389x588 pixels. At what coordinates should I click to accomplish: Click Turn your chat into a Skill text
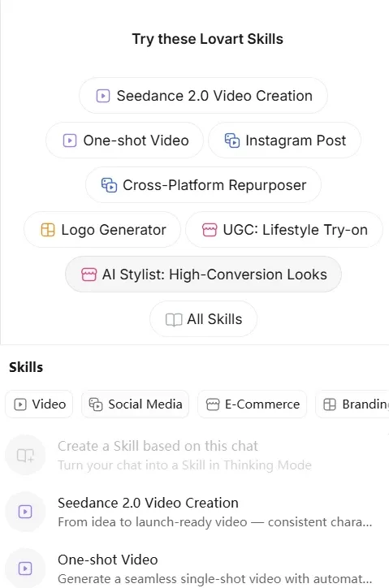(x=184, y=465)
